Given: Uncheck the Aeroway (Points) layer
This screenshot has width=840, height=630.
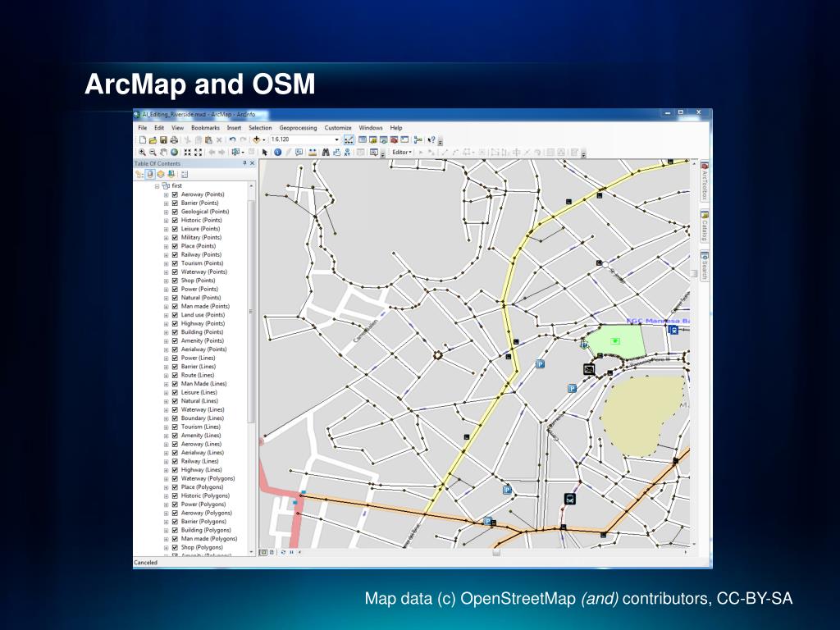Looking at the screenshot, I should click(175, 194).
